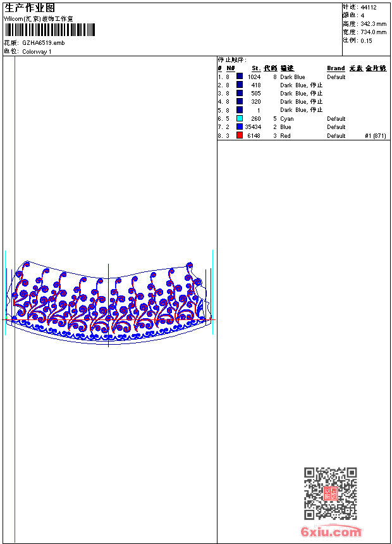Click the '元素' column header
Viewport: 392px width, 544px height.
[x=356, y=68]
